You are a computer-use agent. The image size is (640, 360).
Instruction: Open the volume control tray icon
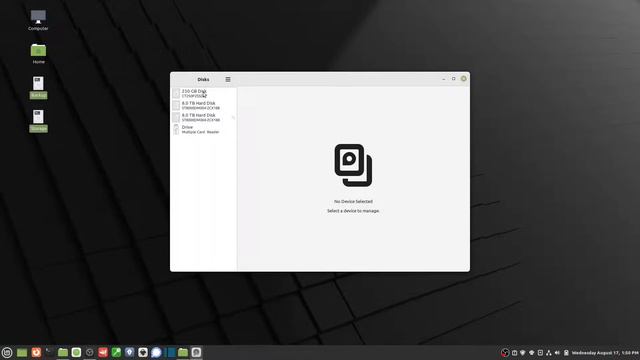pyautogui.click(x=557, y=353)
